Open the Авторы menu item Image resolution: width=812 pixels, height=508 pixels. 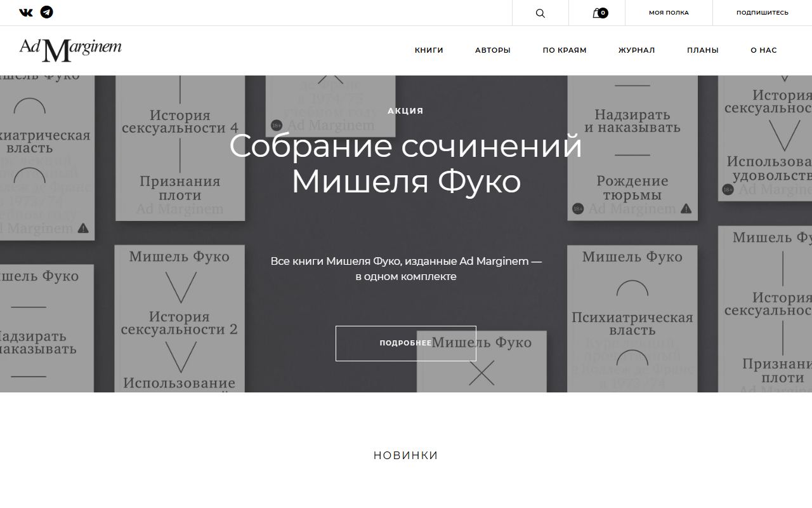pyautogui.click(x=493, y=50)
